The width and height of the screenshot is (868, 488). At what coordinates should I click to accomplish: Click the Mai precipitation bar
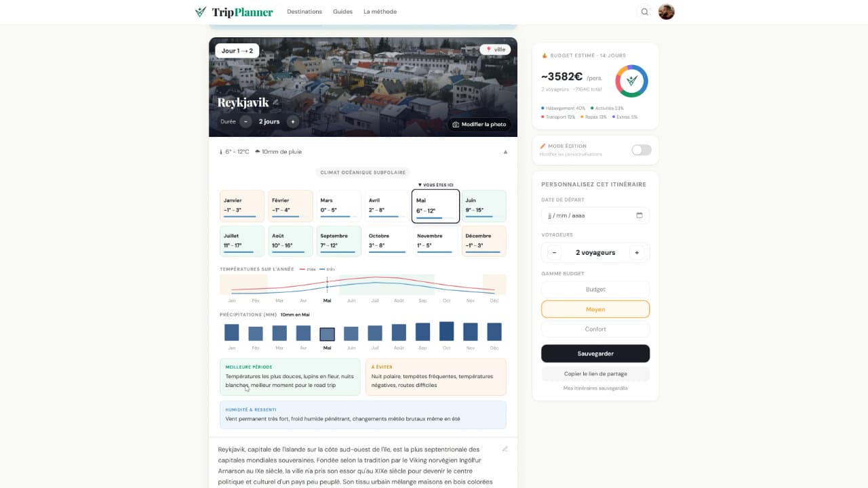tap(327, 334)
